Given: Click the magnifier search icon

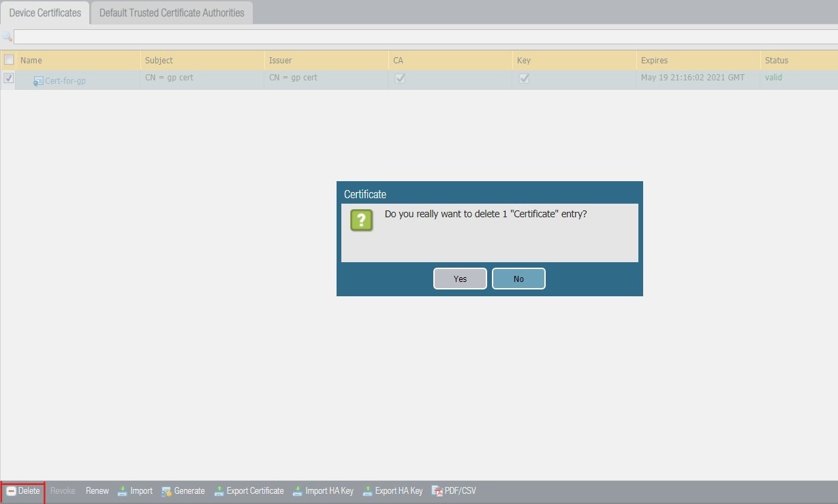Looking at the screenshot, I should [x=7, y=36].
